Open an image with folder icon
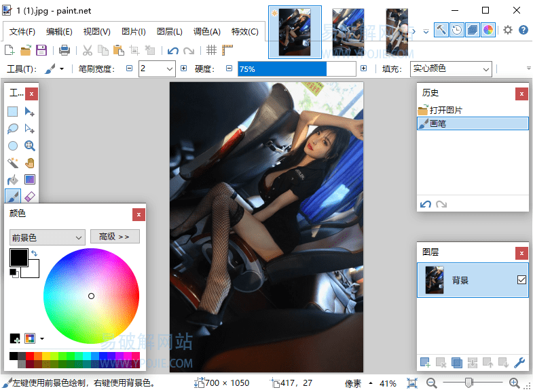The image size is (533, 392). [26, 51]
